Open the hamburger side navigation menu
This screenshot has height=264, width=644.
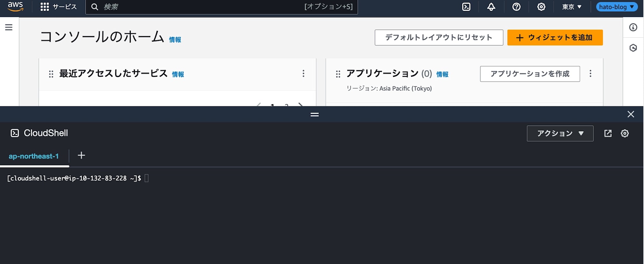[9, 27]
